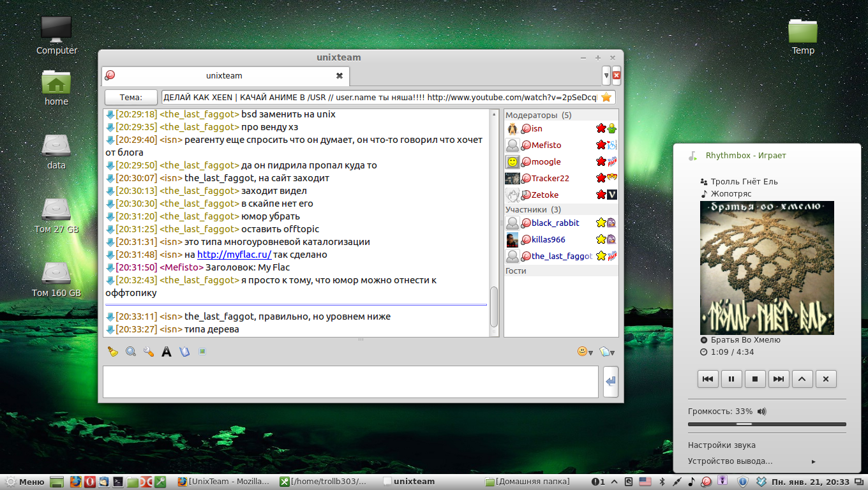Open the Меню start menu
The width and height of the screenshot is (868, 490).
(x=24, y=482)
